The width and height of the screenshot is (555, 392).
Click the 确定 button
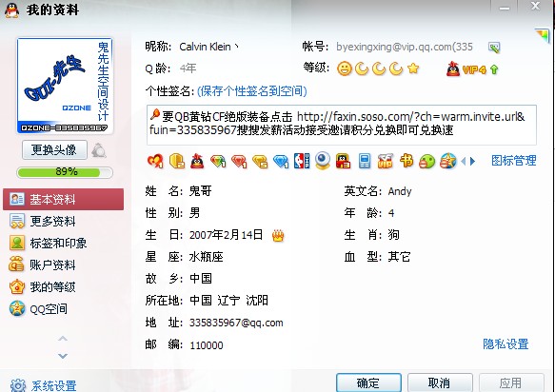(x=368, y=382)
